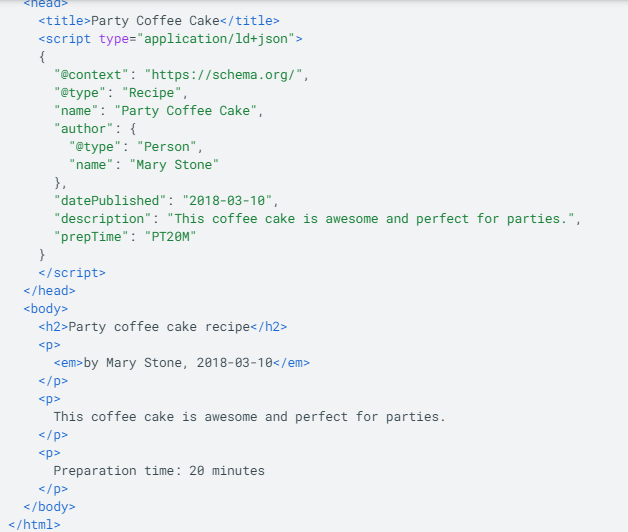Click the opening <body> tag

pos(46,309)
